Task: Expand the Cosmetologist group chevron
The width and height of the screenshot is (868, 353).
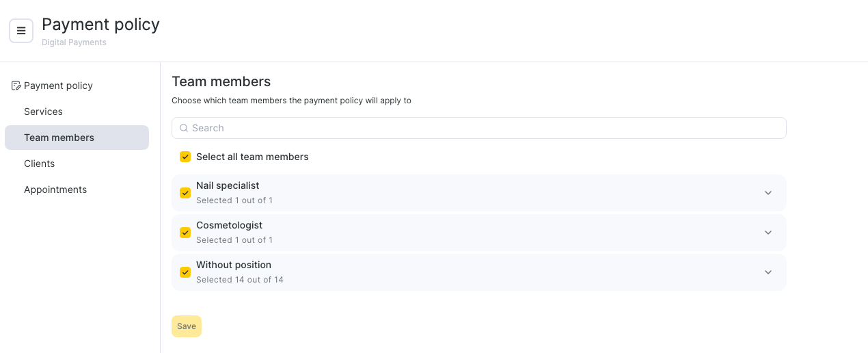Action: coord(768,233)
